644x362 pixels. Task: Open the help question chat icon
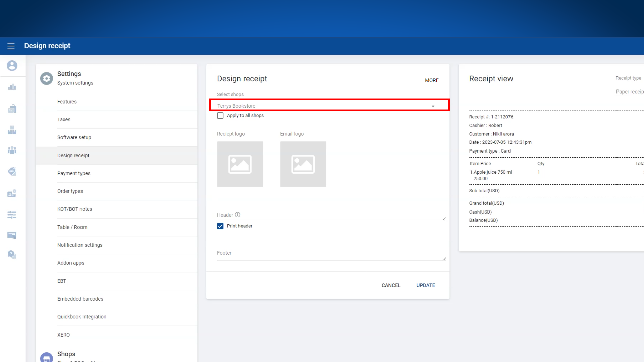(12, 255)
